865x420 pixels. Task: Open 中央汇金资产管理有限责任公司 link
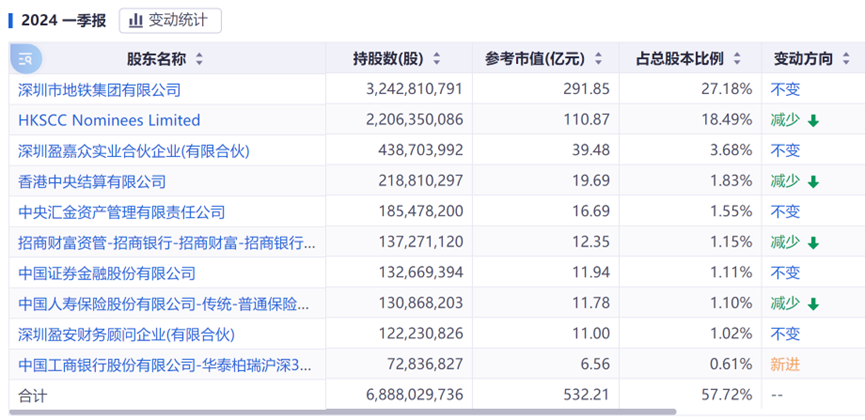click(x=121, y=211)
